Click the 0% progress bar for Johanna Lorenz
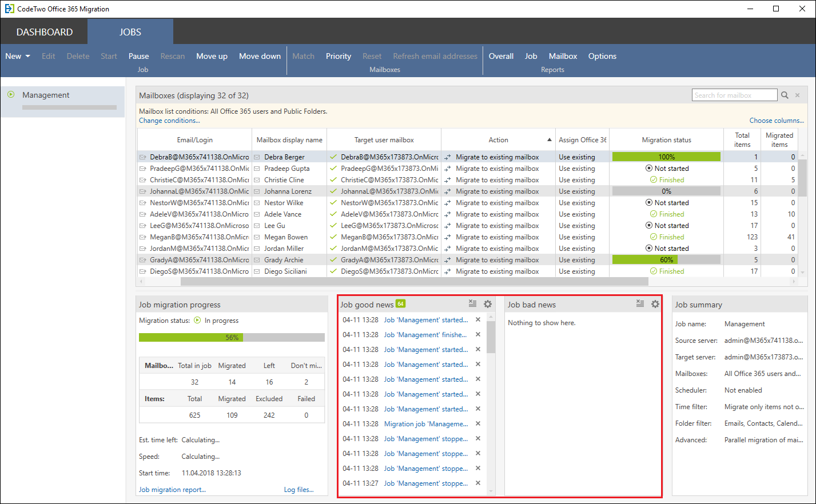Screen dimensions: 816x504 click(666, 191)
